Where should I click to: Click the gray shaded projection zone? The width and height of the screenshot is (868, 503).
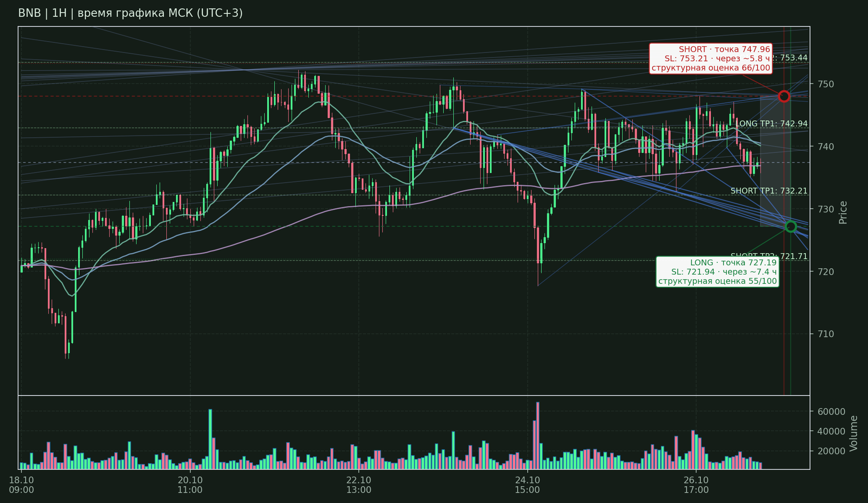pos(775,162)
